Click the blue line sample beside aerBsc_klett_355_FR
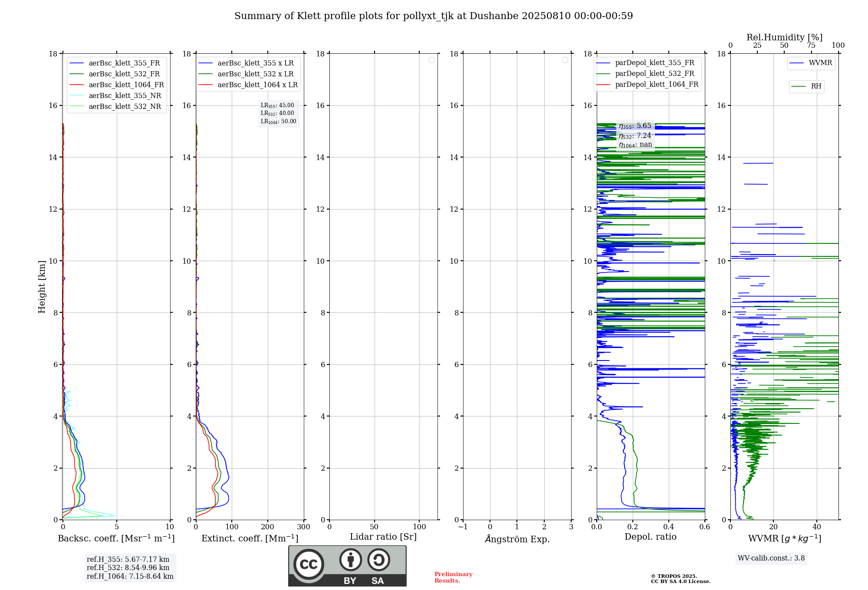868x590 pixels. [76, 63]
